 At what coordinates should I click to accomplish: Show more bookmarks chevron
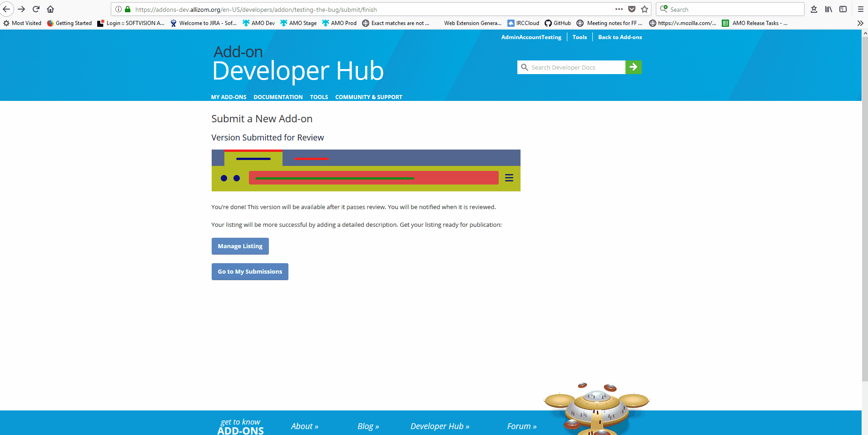click(x=860, y=23)
